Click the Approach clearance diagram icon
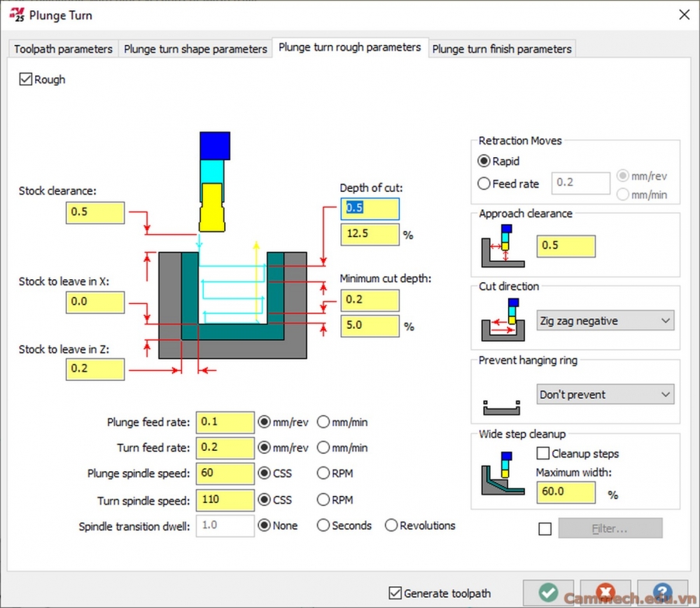 pyautogui.click(x=502, y=246)
